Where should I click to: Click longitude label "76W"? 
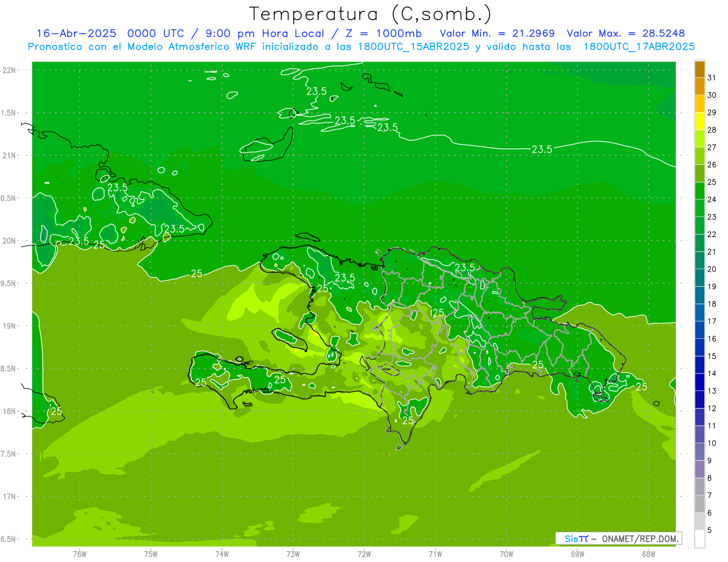pos(79,554)
